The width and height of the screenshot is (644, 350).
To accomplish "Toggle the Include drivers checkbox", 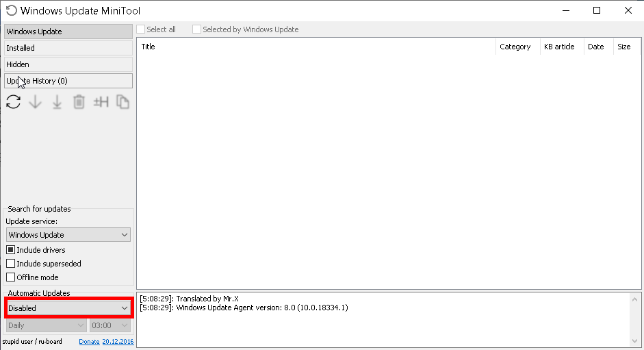I will tap(11, 249).
